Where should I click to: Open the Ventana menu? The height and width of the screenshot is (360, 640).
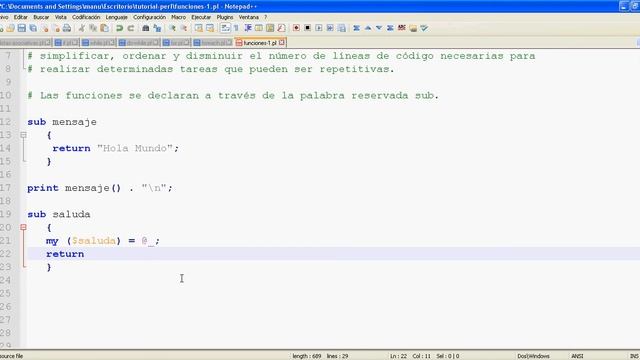[249, 17]
